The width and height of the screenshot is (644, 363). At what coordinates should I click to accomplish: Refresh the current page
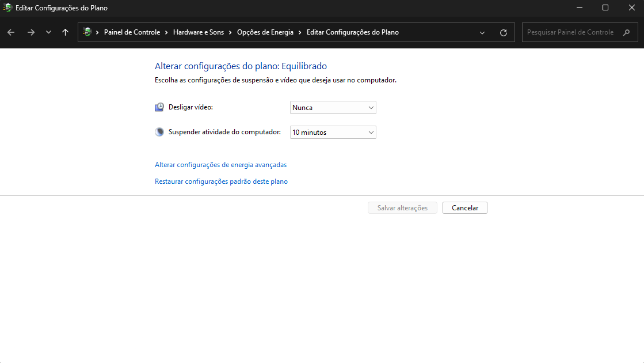click(x=504, y=32)
